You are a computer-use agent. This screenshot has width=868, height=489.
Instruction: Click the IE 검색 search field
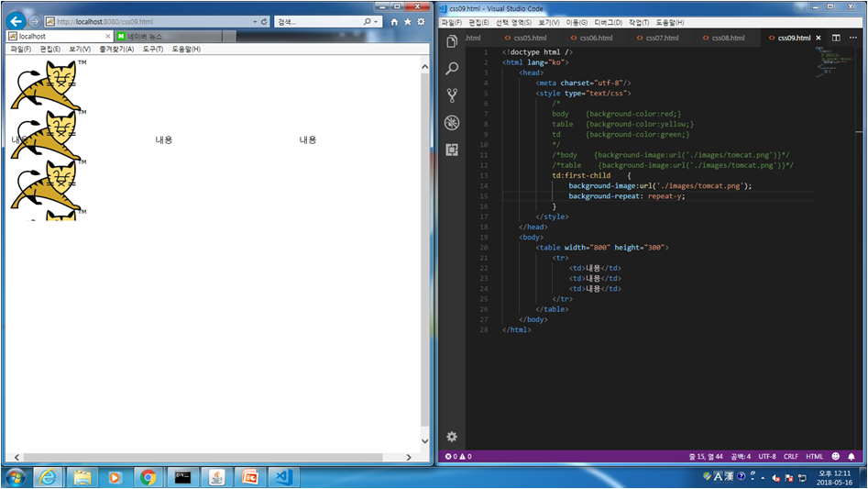pyautogui.click(x=318, y=22)
